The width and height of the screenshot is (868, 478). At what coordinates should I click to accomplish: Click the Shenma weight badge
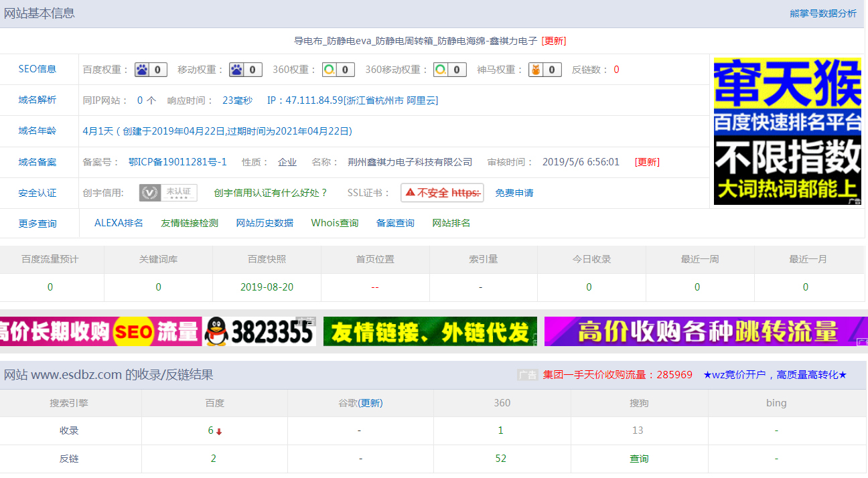click(x=545, y=70)
